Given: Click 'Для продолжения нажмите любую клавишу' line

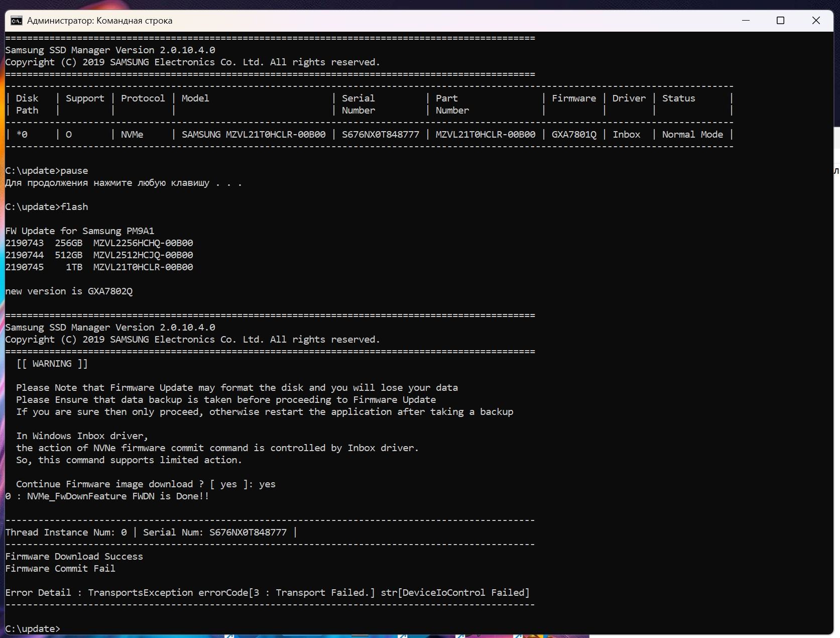Looking at the screenshot, I should pos(124,183).
